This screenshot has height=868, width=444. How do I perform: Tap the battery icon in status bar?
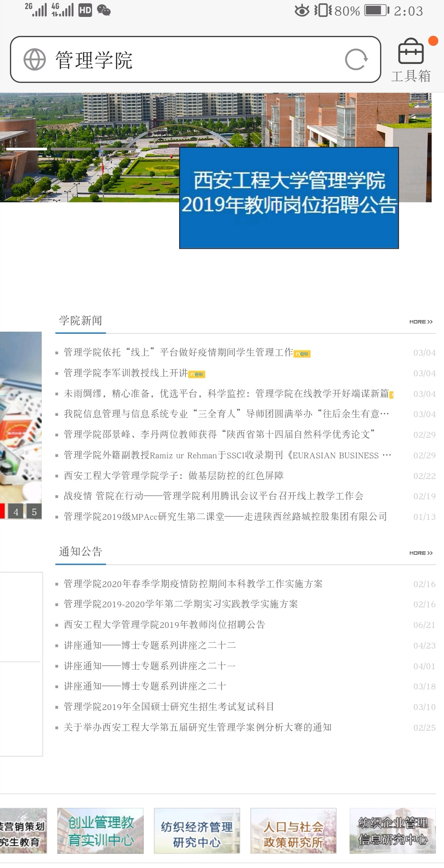pyautogui.click(x=377, y=10)
